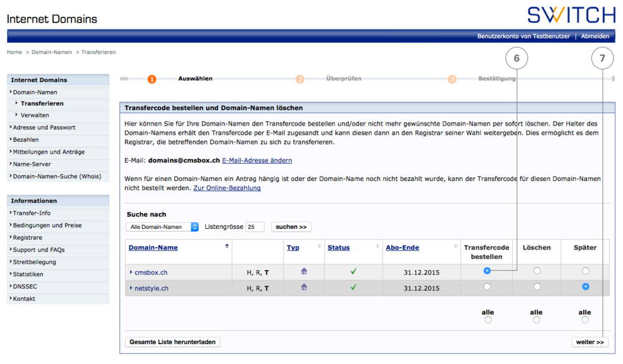This screenshot has width=623, height=364.
Task: Select alle under the Löschen column
Action: pyautogui.click(x=536, y=319)
